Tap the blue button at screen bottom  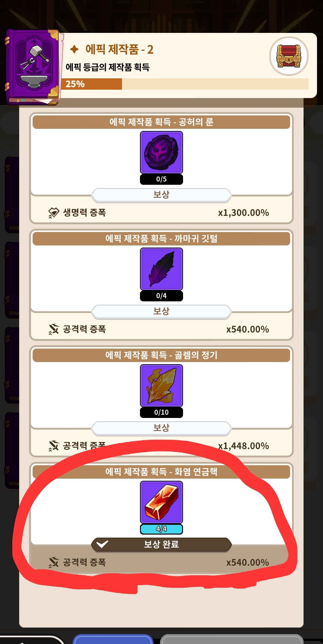113,639
